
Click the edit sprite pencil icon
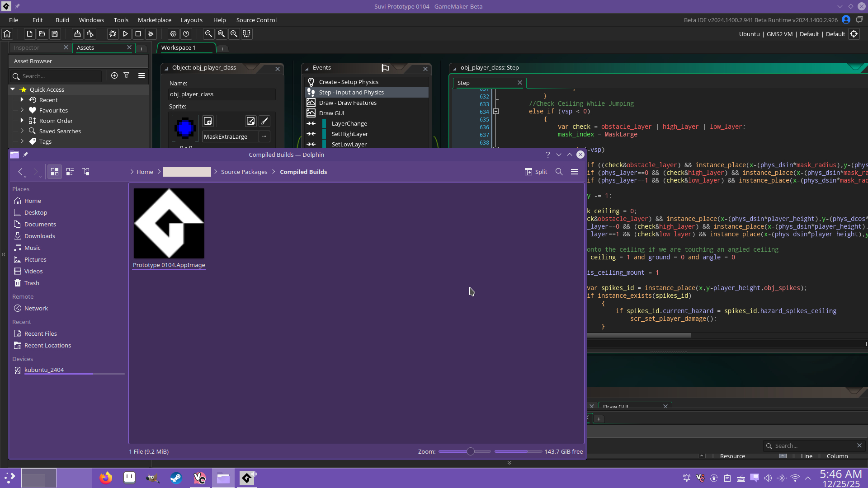[250, 121]
